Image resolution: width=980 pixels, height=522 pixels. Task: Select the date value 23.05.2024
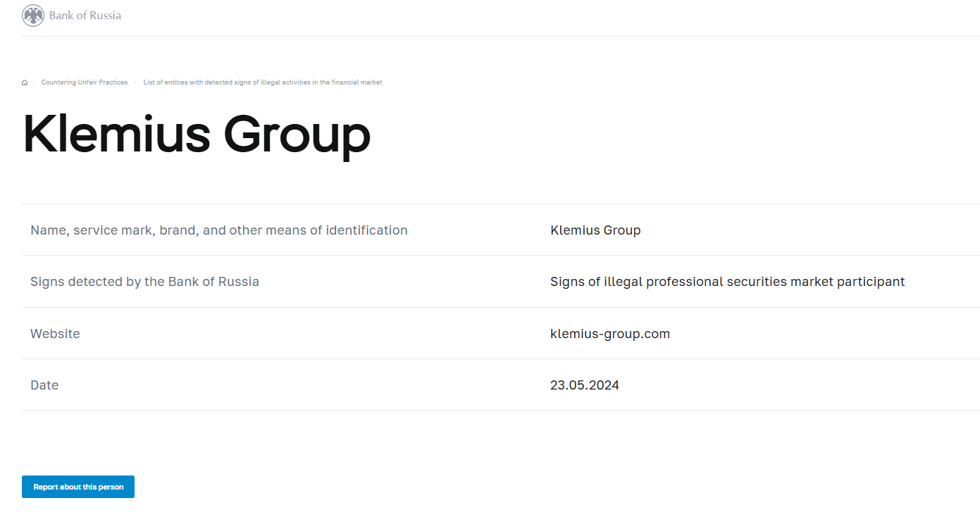click(584, 385)
